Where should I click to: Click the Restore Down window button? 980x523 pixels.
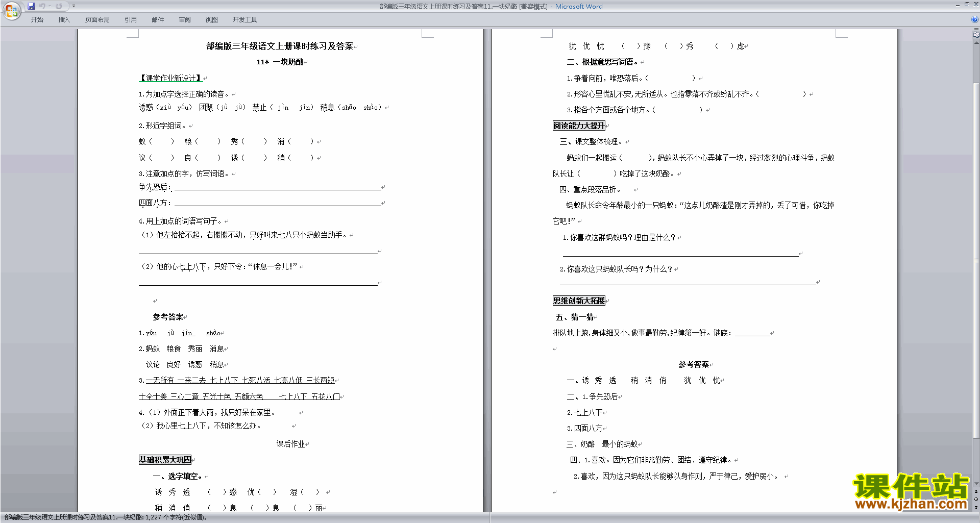click(967, 4)
